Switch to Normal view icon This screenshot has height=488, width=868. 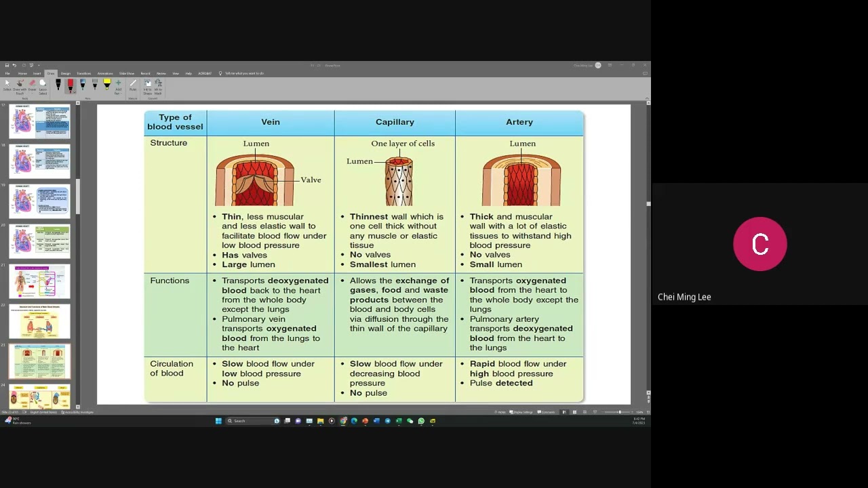(x=564, y=412)
